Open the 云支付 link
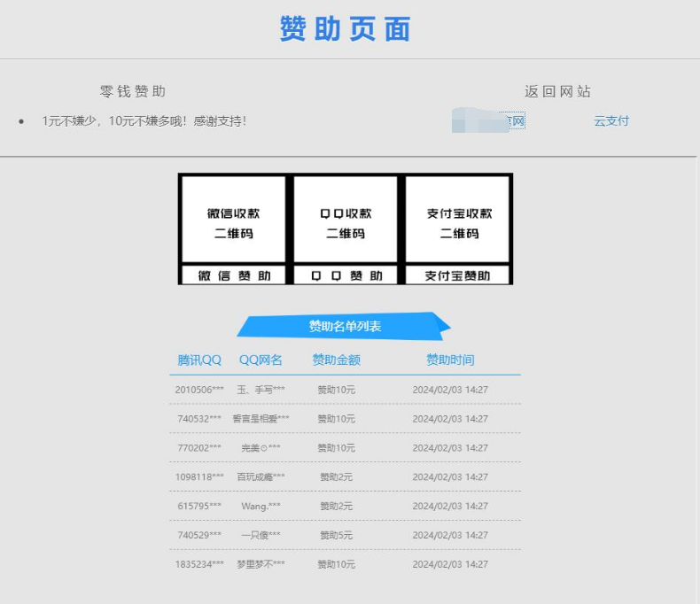 (611, 121)
